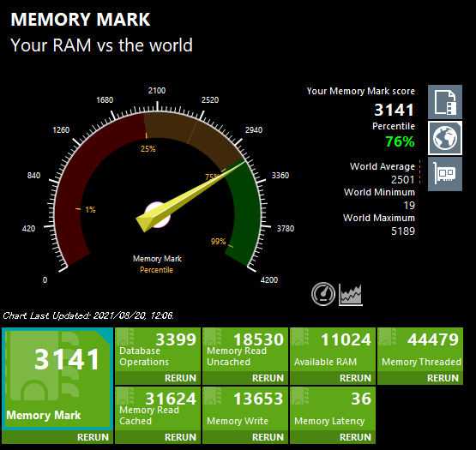Rerun the Memory Write test
Image resolution: width=476 pixels, height=450 pixels.
(x=268, y=437)
